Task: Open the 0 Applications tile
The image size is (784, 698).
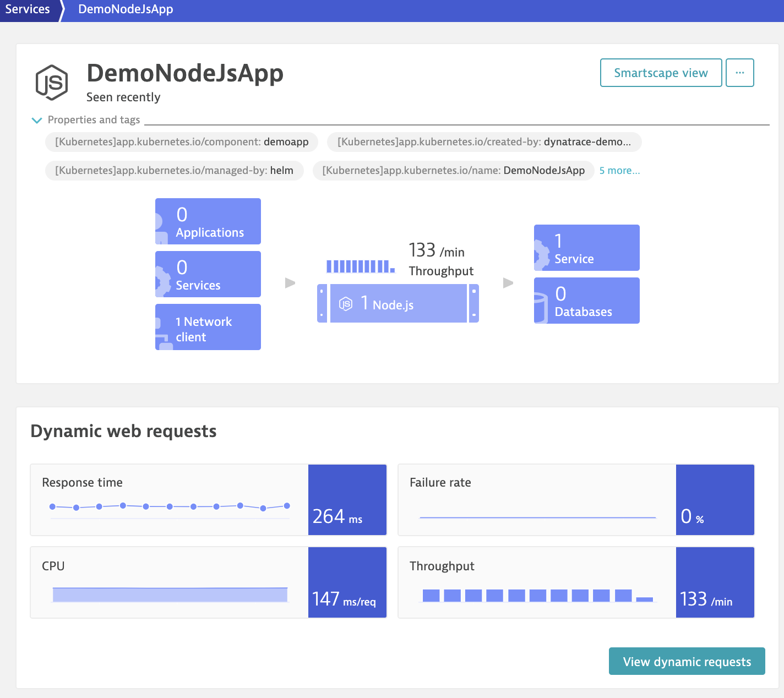Action: click(208, 221)
